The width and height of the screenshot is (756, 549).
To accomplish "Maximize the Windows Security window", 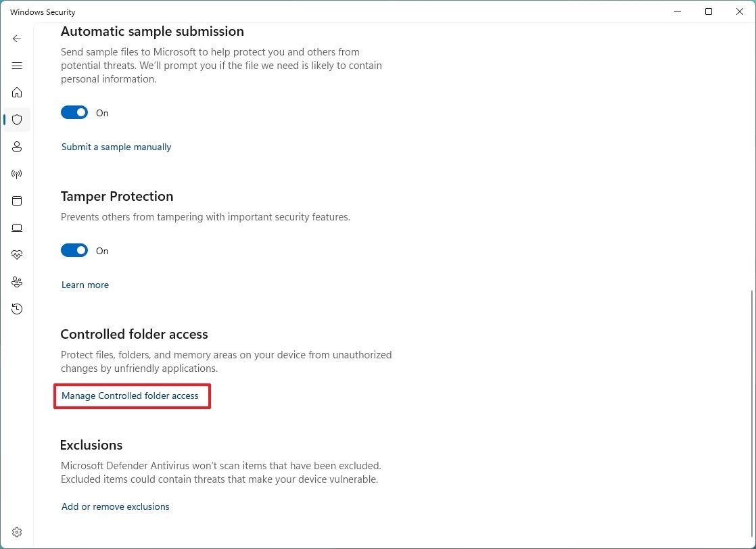I will [x=709, y=11].
